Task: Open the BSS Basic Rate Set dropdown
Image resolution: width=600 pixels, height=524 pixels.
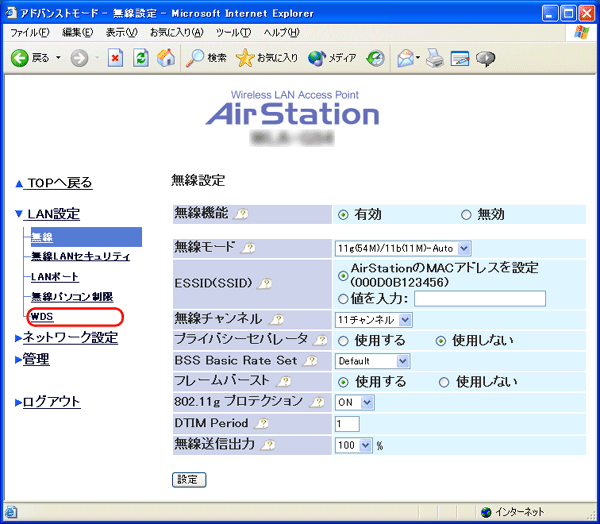Action: click(373, 360)
